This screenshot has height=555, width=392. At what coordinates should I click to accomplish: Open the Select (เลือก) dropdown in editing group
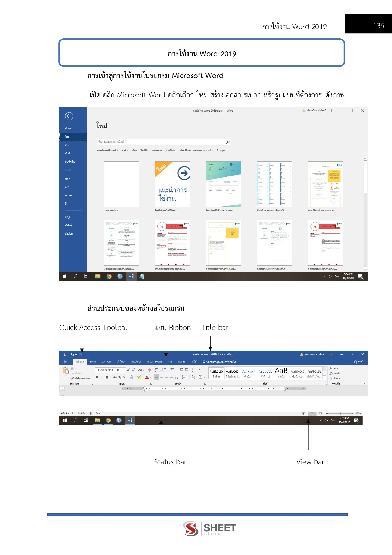(x=335, y=379)
